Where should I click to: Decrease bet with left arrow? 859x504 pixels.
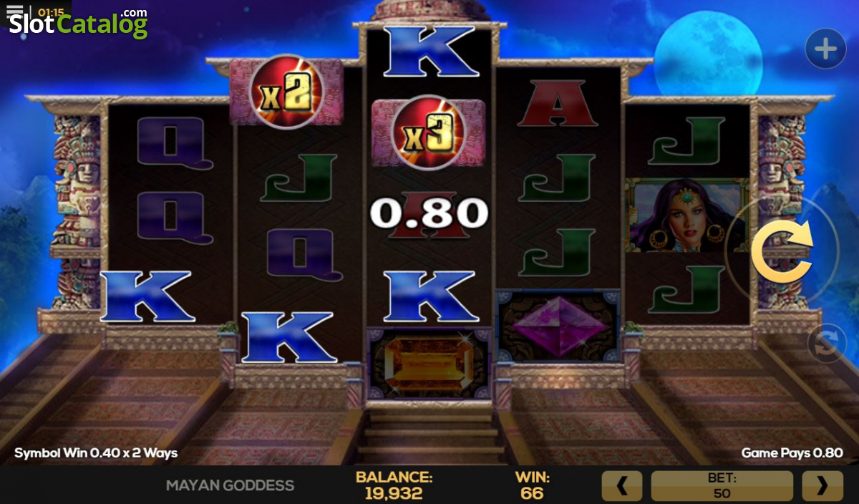tap(622, 486)
